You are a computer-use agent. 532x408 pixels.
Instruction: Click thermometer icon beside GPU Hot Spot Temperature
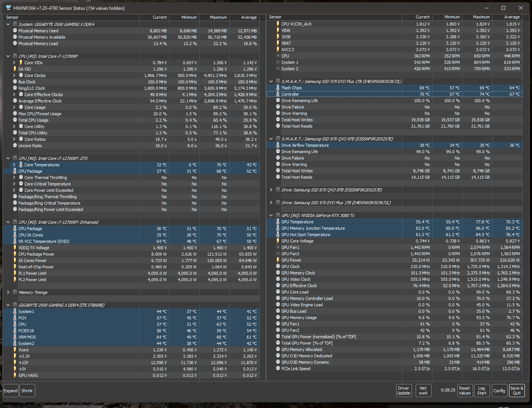[x=278, y=235]
